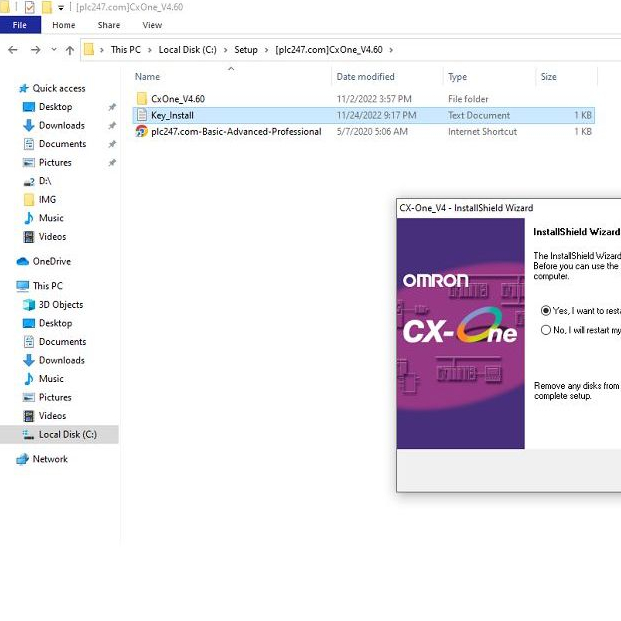Open the plc247.com internet shortcut icon

point(142,131)
